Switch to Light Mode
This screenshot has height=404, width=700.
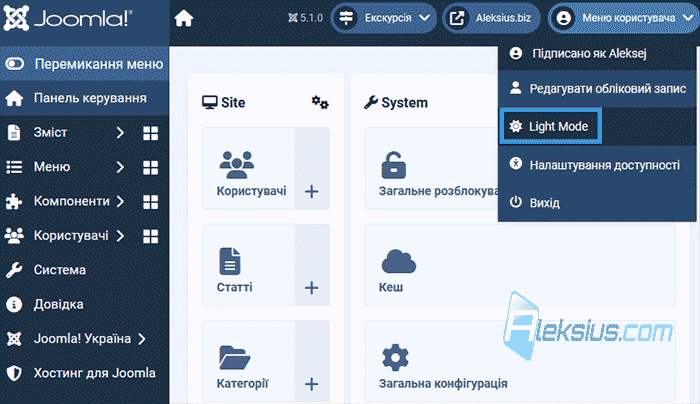[550, 126]
